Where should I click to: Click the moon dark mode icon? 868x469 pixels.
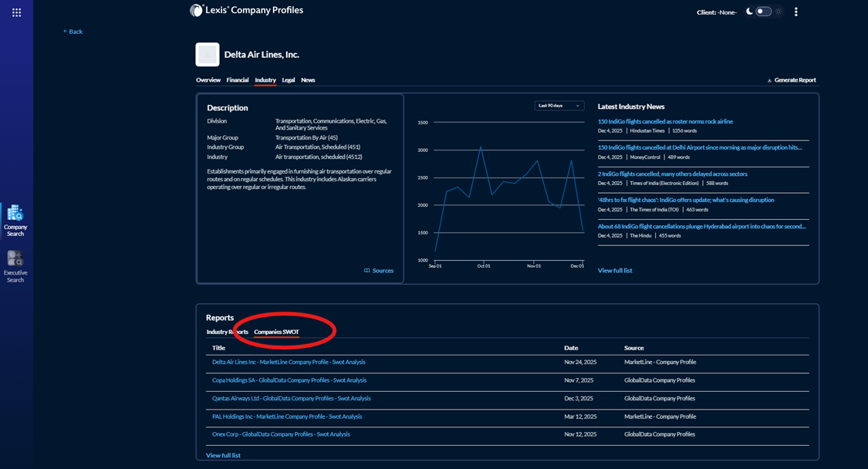(x=749, y=12)
